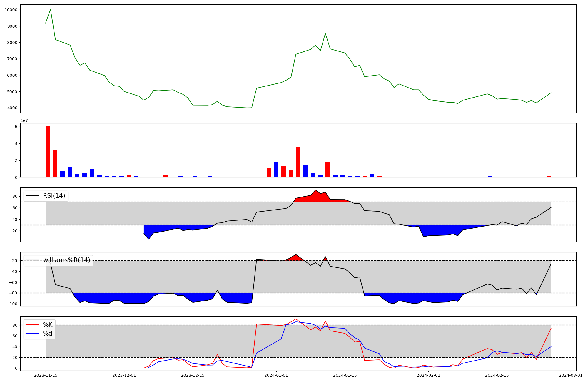Click the 2023-12-01 x-axis date label
This screenshot has height=382, width=588.
(x=124, y=375)
